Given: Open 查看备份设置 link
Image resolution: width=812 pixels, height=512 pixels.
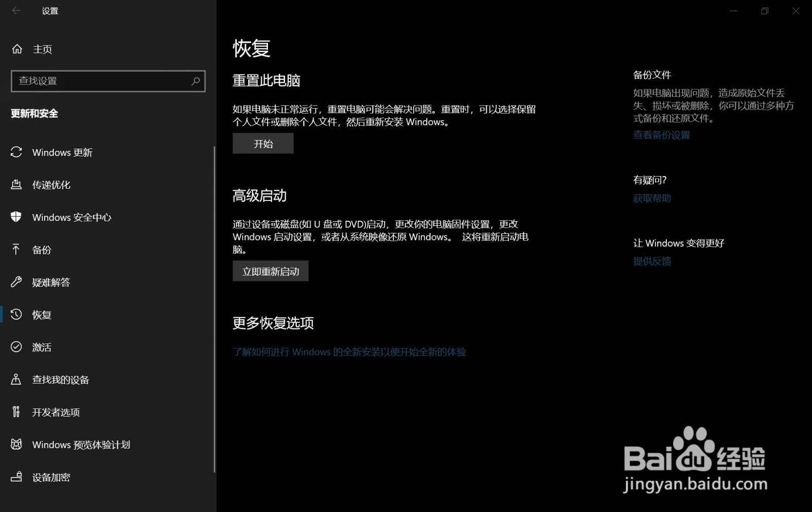Looking at the screenshot, I should click(661, 135).
